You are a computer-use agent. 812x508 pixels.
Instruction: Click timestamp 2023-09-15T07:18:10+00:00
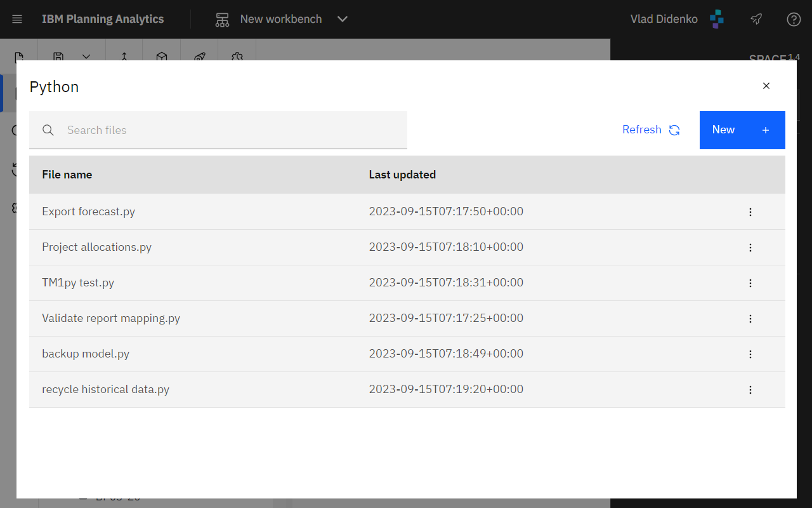pyautogui.click(x=446, y=247)
